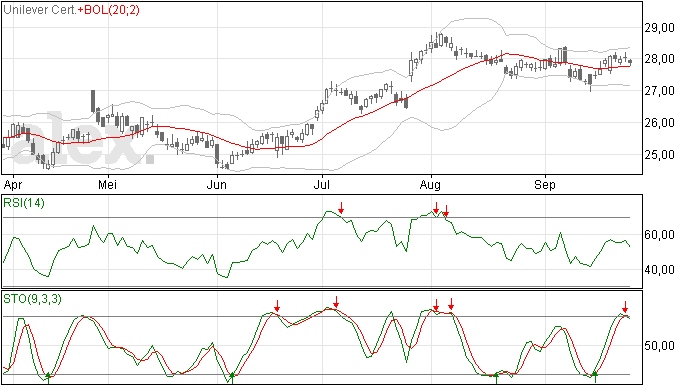This screenshot has width=690, height=387.
Task: Click the 50,00 stochastic axis label
Action: (x=659, y=346)
